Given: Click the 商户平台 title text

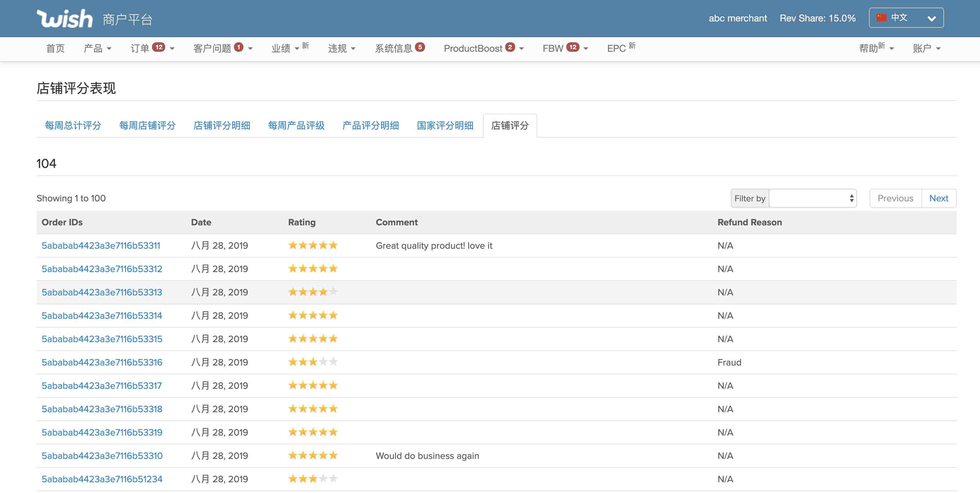Looking at the screenshot, I should 127,19.
